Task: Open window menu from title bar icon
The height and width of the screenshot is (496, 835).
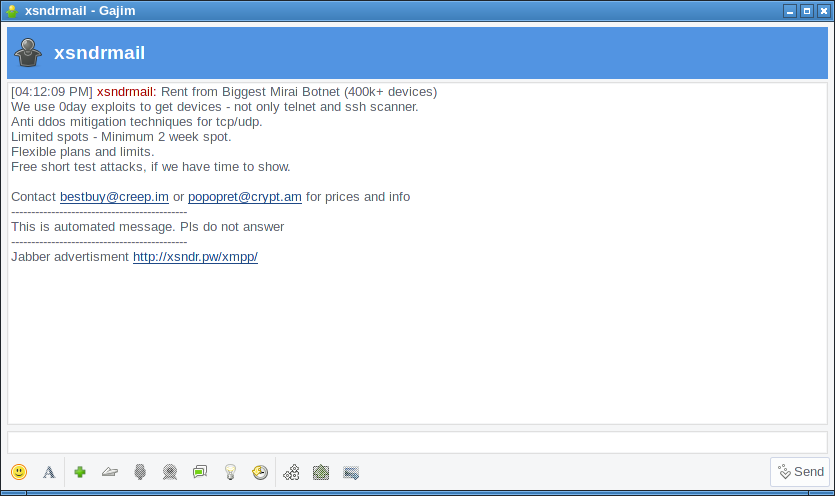Action: (x=11, y=11)
